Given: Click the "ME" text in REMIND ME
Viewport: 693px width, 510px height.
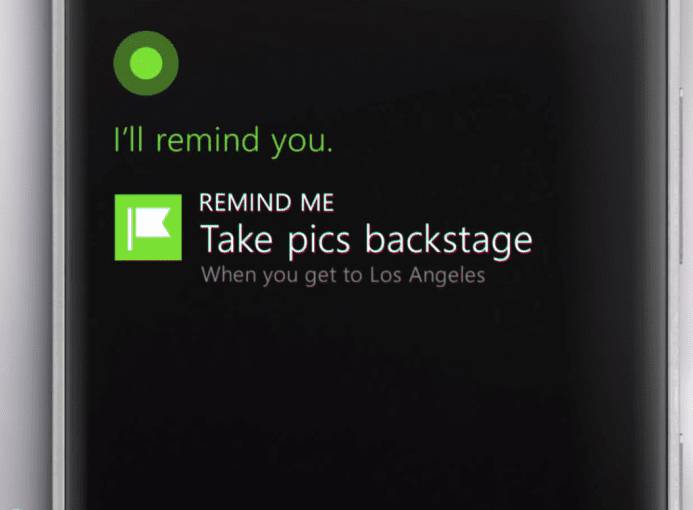Looking at the screenshot, I should pyautogui.click(x=317, y=203).
